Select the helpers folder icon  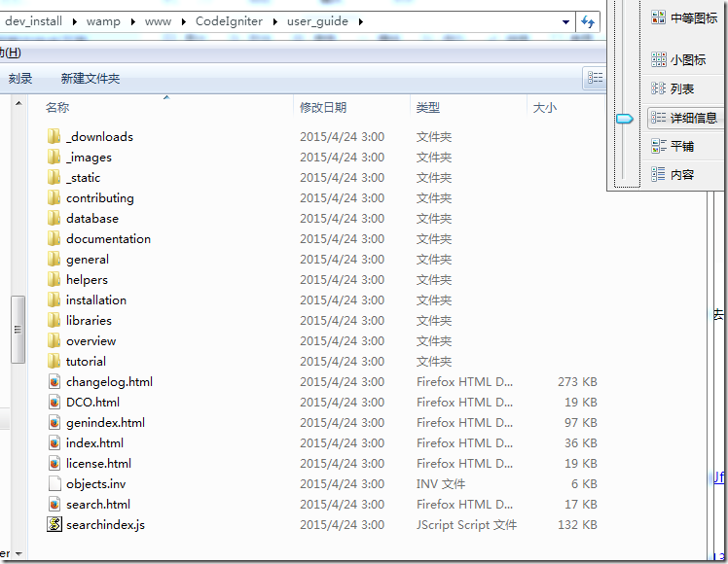point(54,279)
